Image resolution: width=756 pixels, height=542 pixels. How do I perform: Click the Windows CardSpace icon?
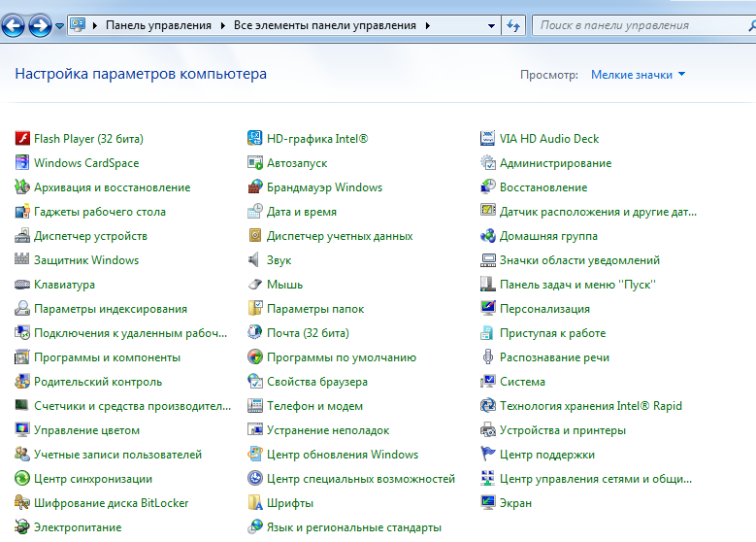(x=22, y=162)
